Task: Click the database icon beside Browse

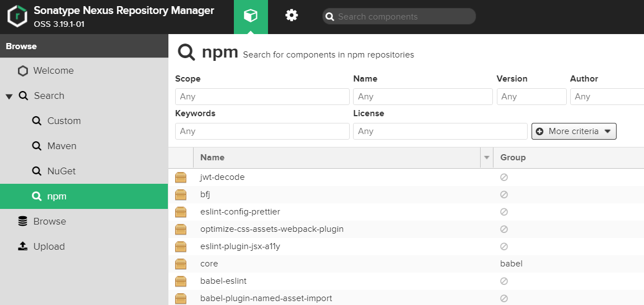Action: (22, 221)
